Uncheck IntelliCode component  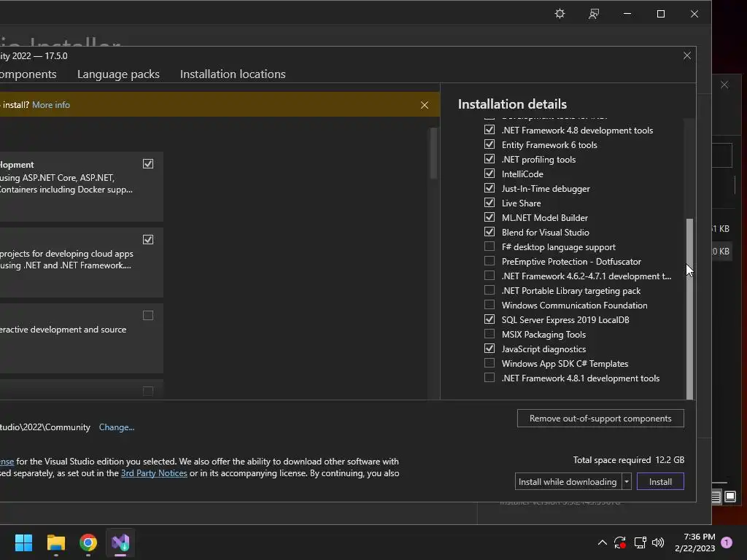pos(489,174)
